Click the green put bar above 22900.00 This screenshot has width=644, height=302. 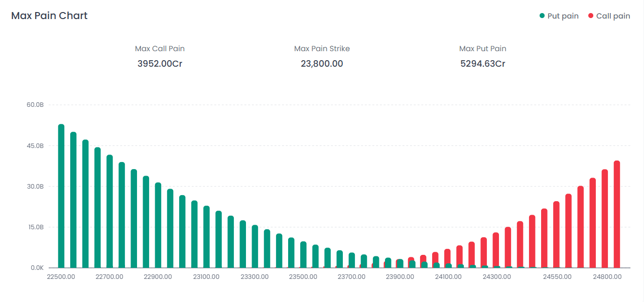(158, 225)
